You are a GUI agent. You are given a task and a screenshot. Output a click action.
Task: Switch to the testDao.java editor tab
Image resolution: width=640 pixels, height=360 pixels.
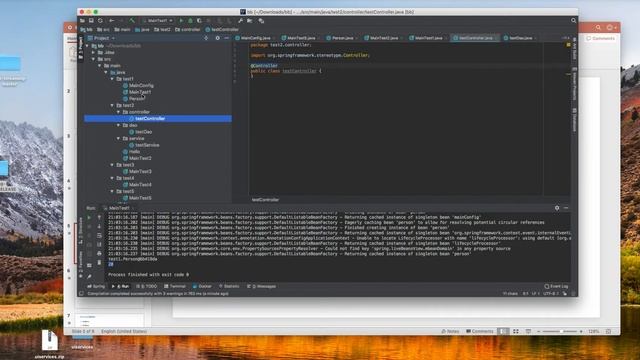pyautogui.click(x=520, y=38)
